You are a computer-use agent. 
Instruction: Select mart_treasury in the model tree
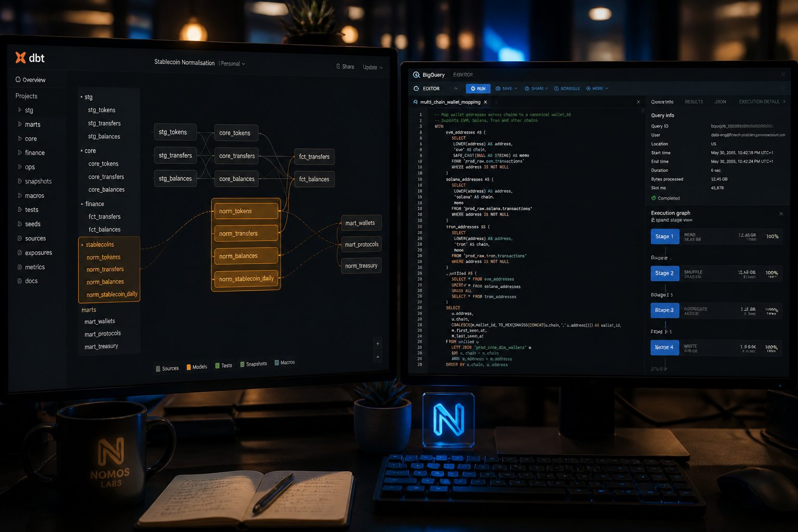pyautogui.click(x=101, y=346)
